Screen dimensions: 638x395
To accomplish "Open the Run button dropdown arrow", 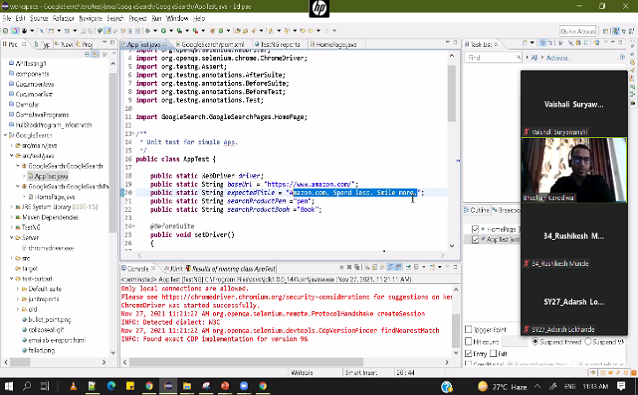I will point(171,31).
